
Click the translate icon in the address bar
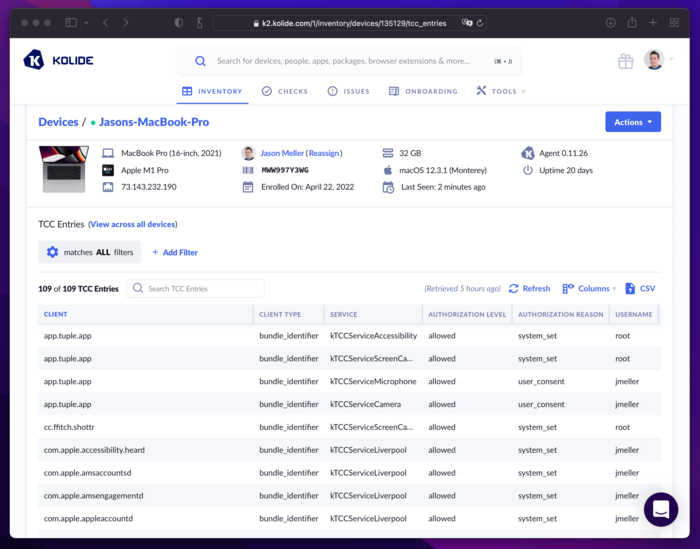[x=467, y=23]
